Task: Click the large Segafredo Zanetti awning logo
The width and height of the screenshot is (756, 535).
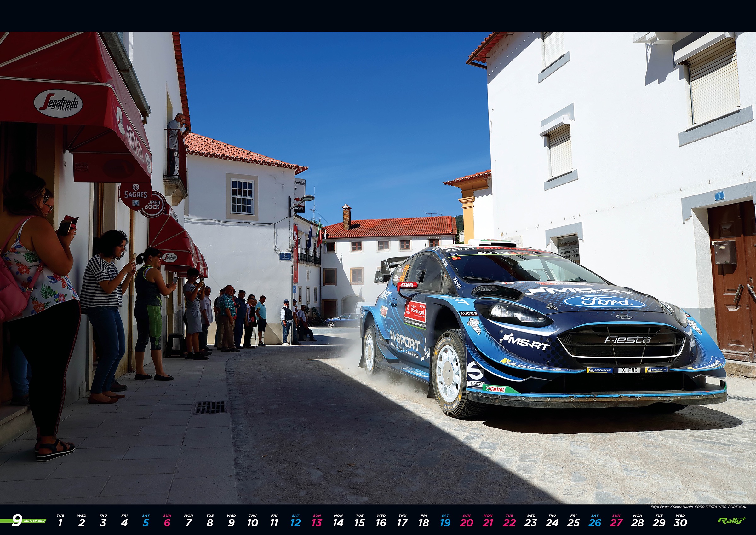Action: point(58,103)
